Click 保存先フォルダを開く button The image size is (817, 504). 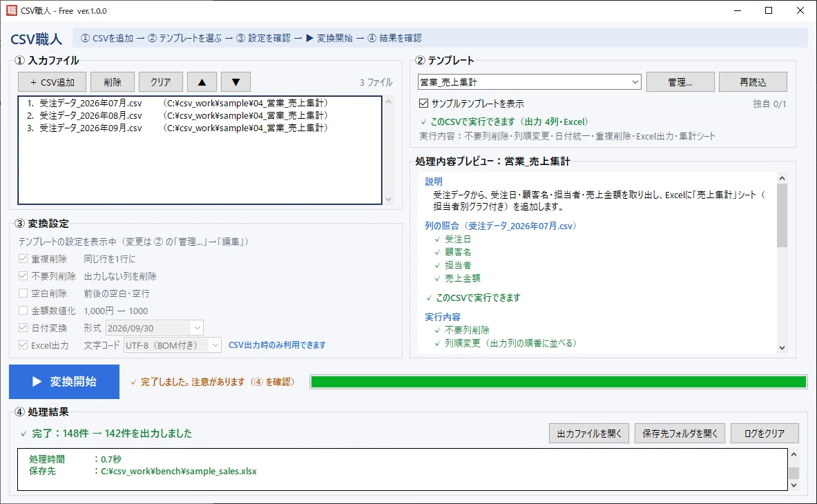tap(680, 433)
